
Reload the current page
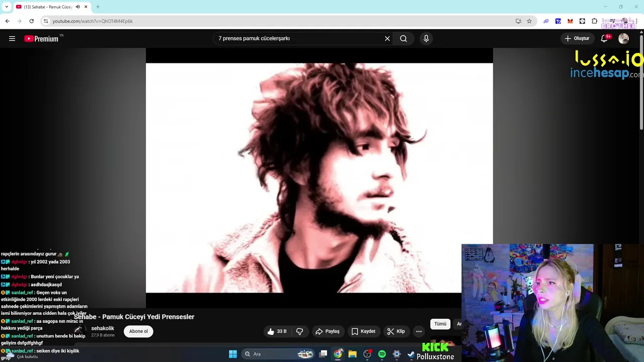click(x=31, y=21)
